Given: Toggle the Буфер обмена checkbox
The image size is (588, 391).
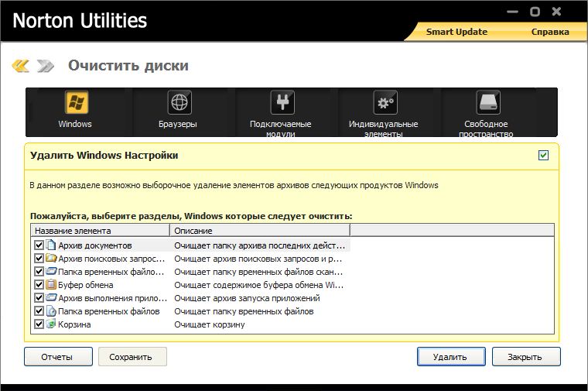Looking at the screenshot, I should 39,285.
